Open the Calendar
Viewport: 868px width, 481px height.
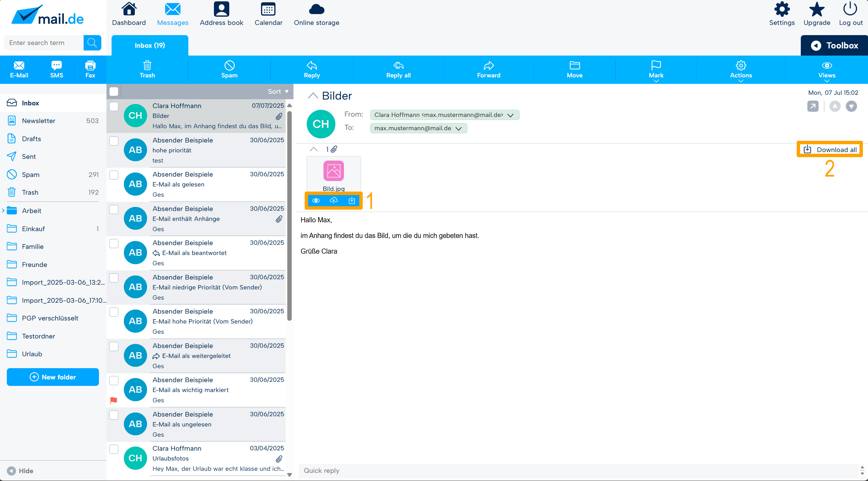point(269,14)
